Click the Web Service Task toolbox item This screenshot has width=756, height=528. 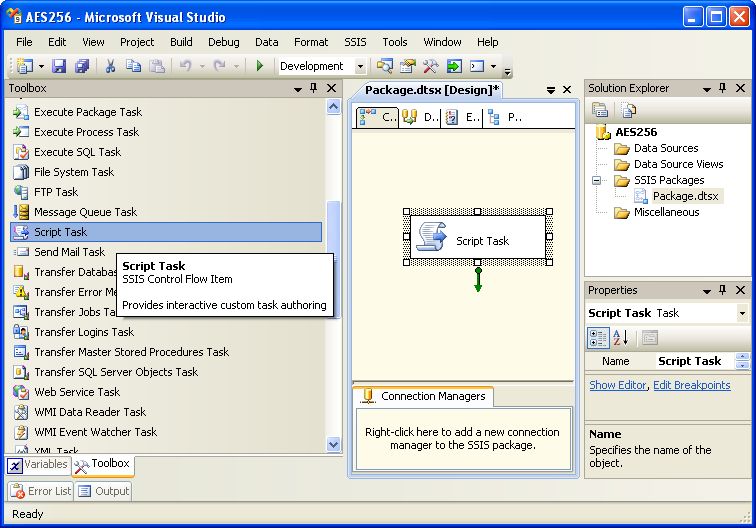point(76,392)
